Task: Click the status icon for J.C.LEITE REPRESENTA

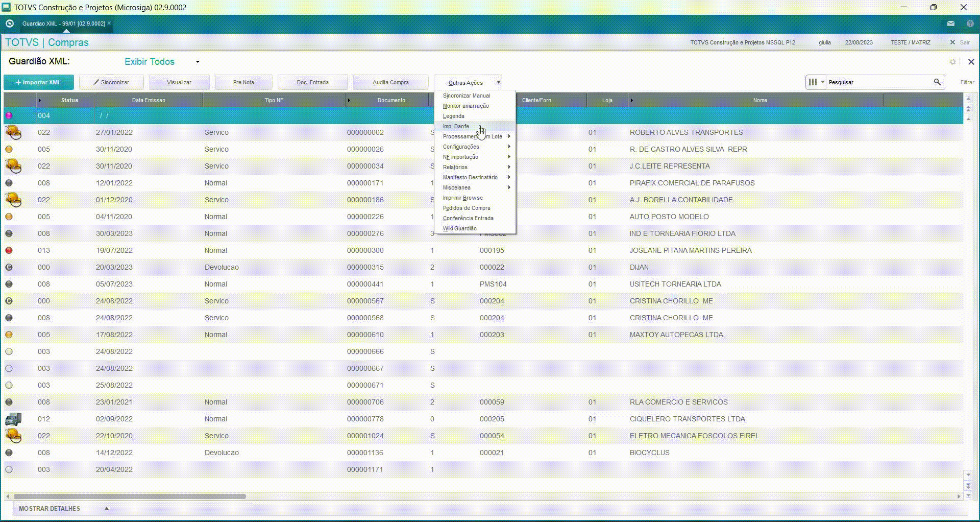Action: 13,166
